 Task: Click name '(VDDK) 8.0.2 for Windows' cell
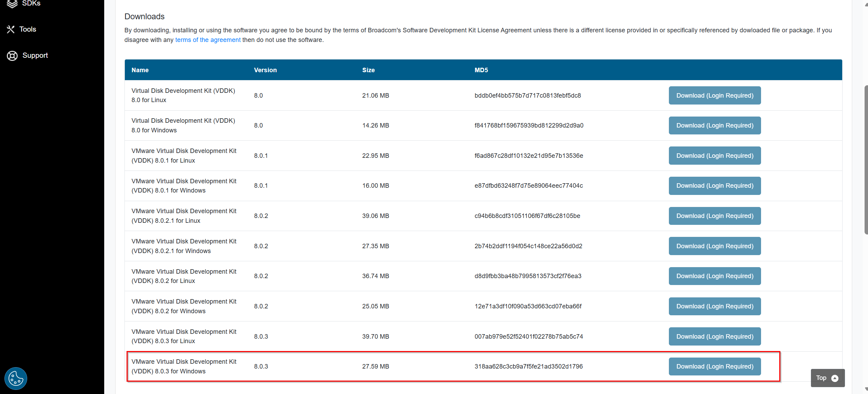coord(184,306)
